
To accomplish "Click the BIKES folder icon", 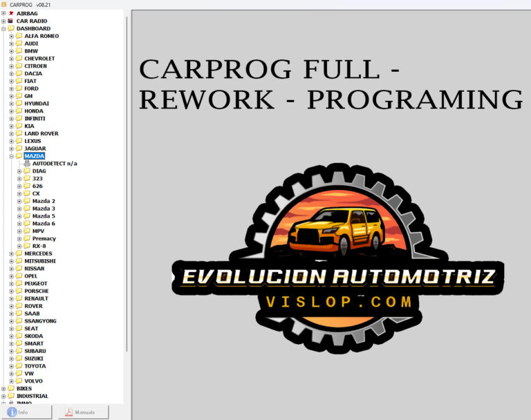I will [11, 388].
